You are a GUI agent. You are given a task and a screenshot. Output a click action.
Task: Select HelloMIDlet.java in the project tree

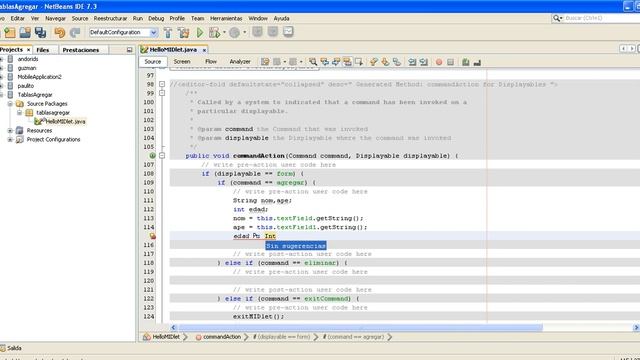[x=65, y=122]
